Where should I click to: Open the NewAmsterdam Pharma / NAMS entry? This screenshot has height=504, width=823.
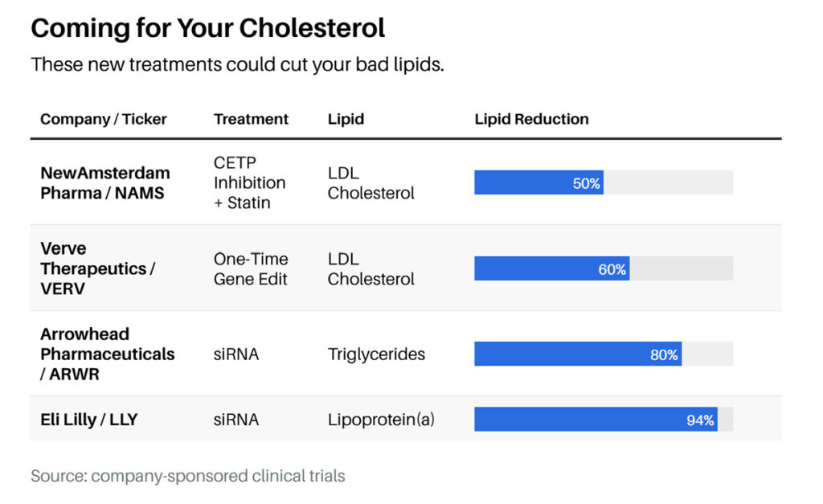(105, 182)
